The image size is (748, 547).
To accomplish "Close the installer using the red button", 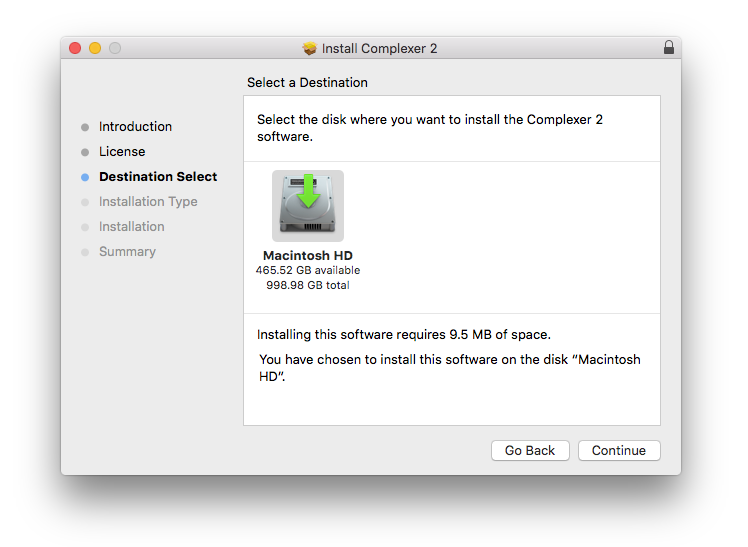I will tap(75, 48).
